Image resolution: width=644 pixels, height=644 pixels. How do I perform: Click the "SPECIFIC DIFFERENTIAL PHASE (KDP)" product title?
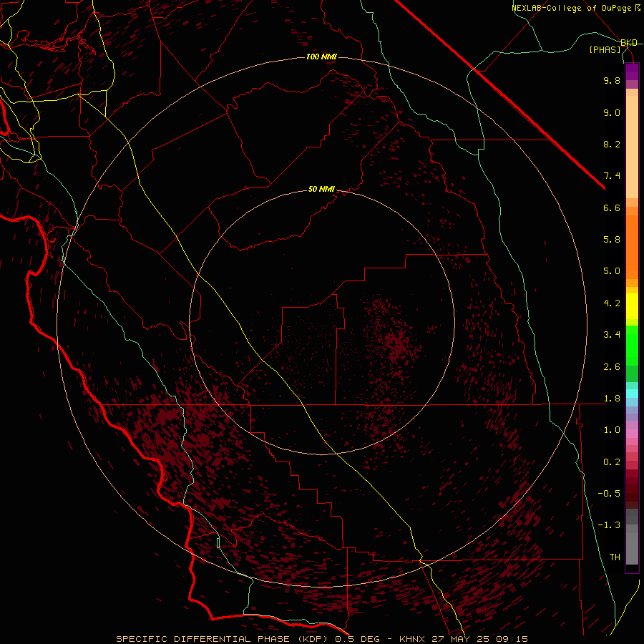pos(224,639)
